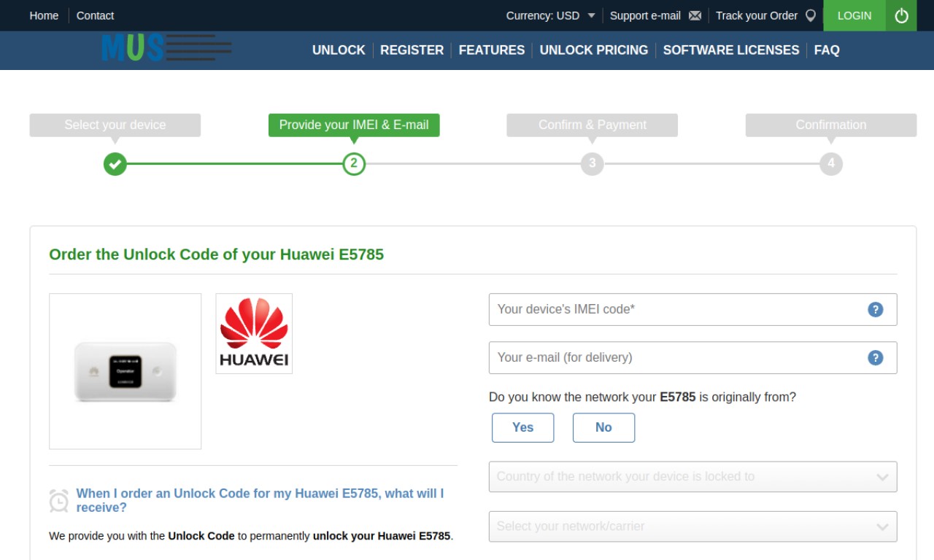Open the SOFTWARE LICENSES menu item
934x560 pixels.
(731, 50)
